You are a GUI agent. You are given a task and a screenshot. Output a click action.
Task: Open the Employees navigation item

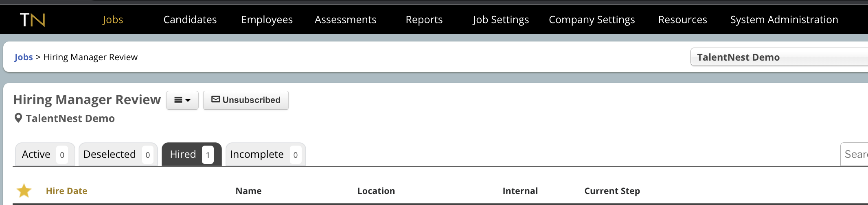(267, 20)
